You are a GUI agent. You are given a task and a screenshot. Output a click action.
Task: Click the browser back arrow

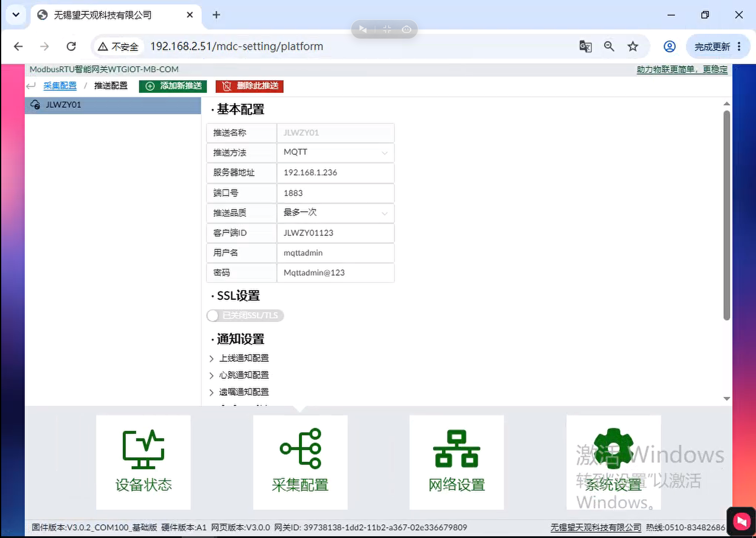(x=19, y=46)
